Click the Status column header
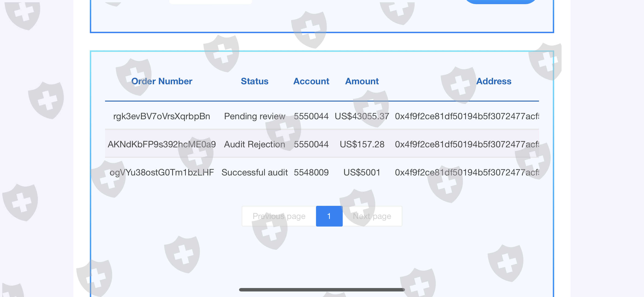 tap(254, 81)
